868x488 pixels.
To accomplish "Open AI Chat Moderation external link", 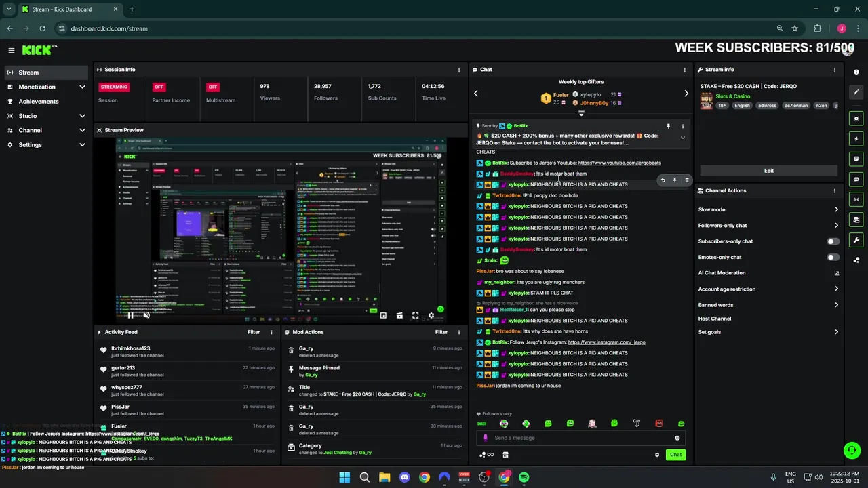I will click(x=836, y=273).
